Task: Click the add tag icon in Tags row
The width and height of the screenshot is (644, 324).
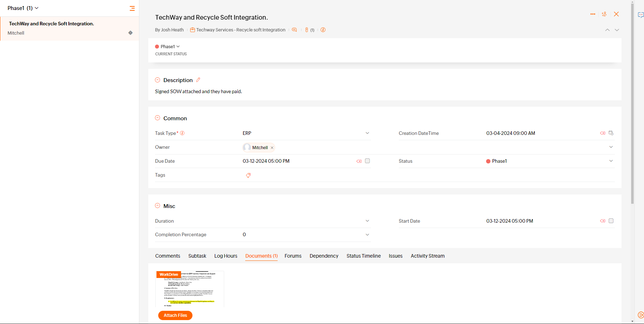Action: (x=248, y=175)
